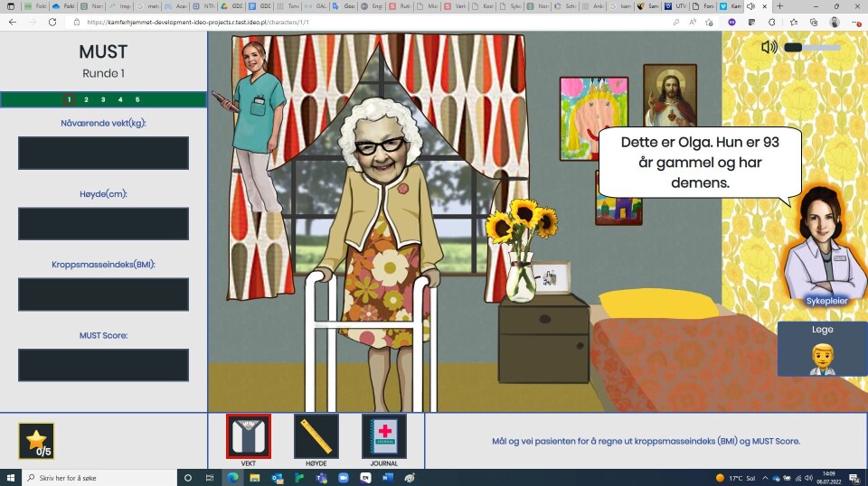Mute sound with the speaker icon
Image resolution: width=868 pixels, height=486 pixels.
(x=769, y=47)
